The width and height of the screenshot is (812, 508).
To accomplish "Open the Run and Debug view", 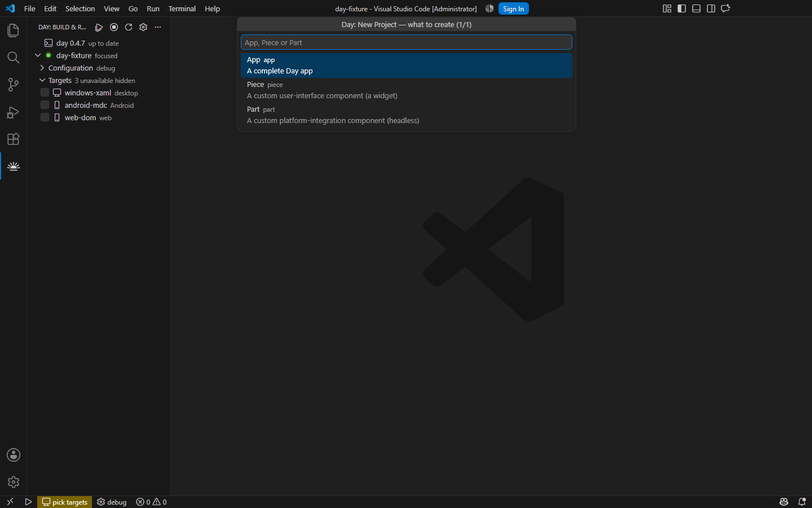I will coord(13,112).
